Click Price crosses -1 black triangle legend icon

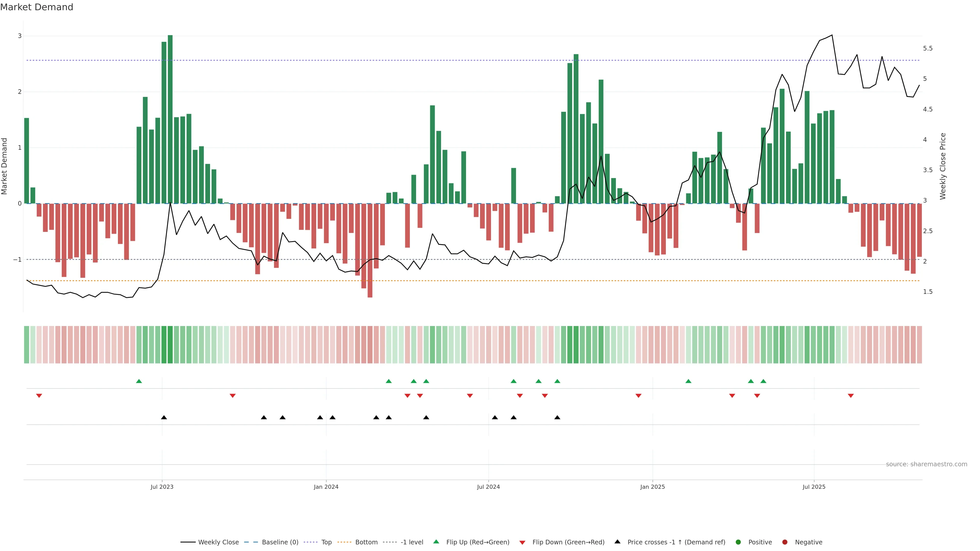coord(617,542)
